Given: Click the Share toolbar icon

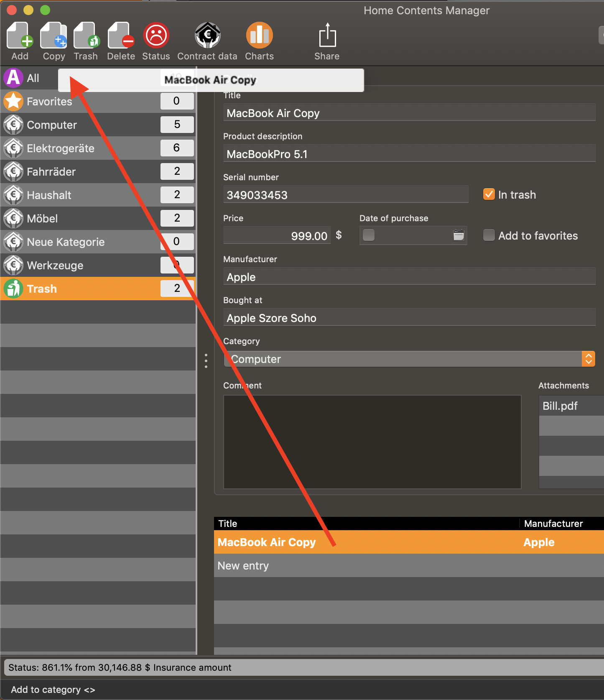Looking at the screenshot, I should point(327,36).
